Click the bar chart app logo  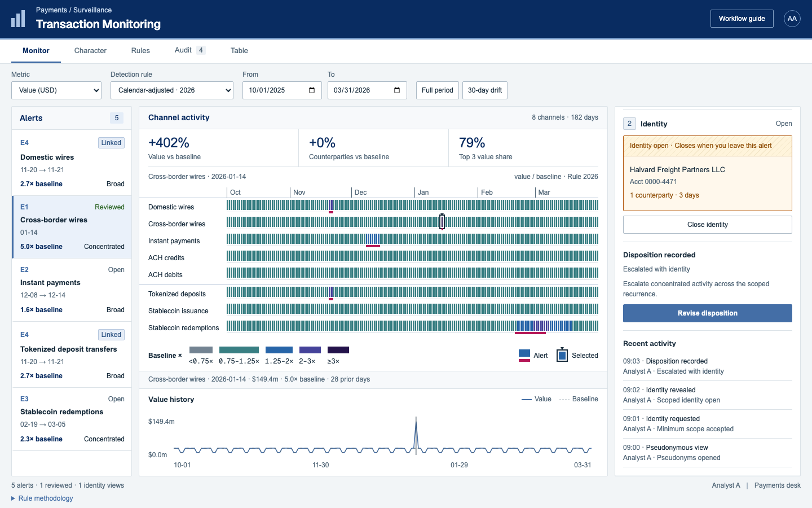click(x=18, y=19)
